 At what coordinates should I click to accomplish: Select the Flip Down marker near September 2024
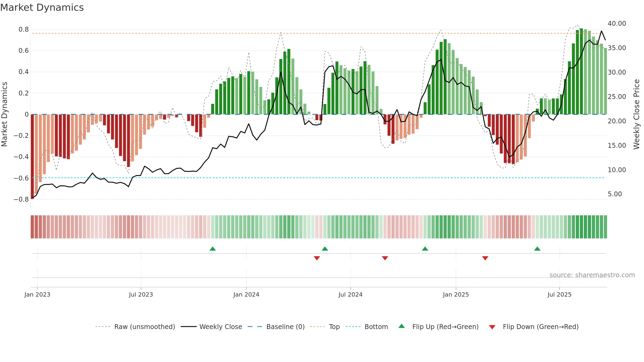(385, 258)
